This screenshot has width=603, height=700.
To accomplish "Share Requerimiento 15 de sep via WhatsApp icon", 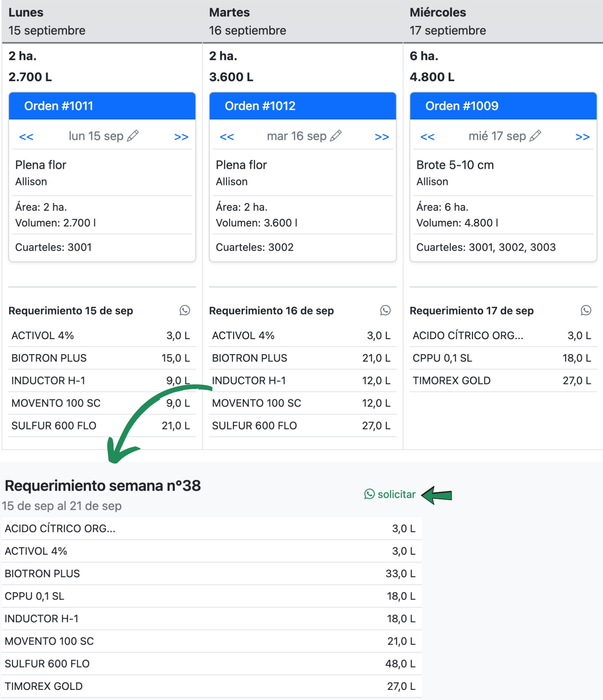I will pyautogui.click(x=185, y=310).
